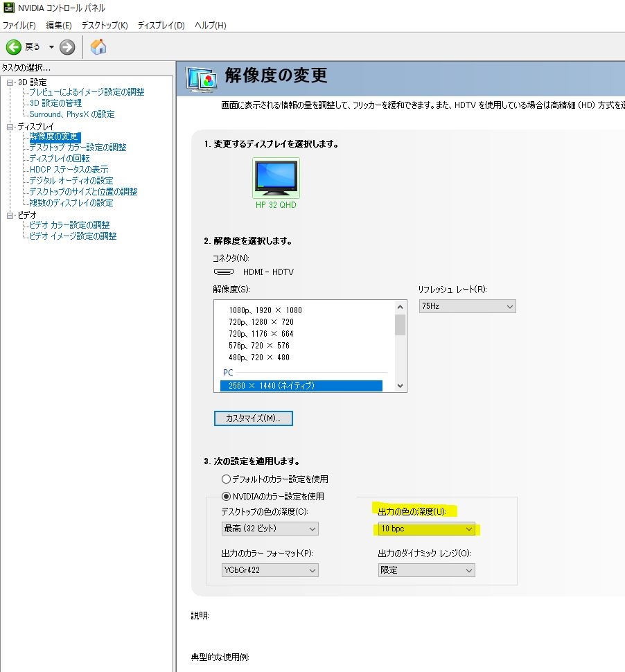Select resolution 720p, 1176 × 664
625x672 pixels.
pos(261,334)
